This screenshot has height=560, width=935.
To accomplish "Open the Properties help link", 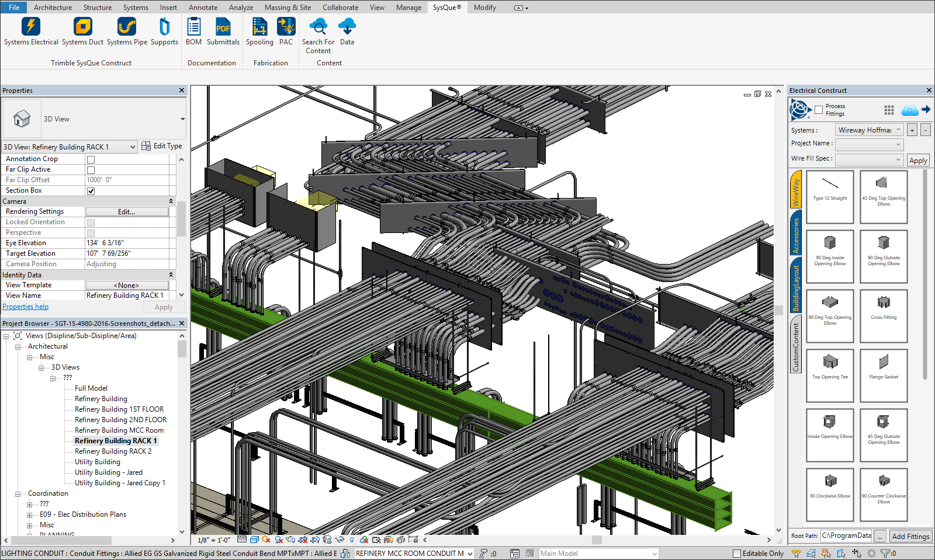I will pos(25,307).
